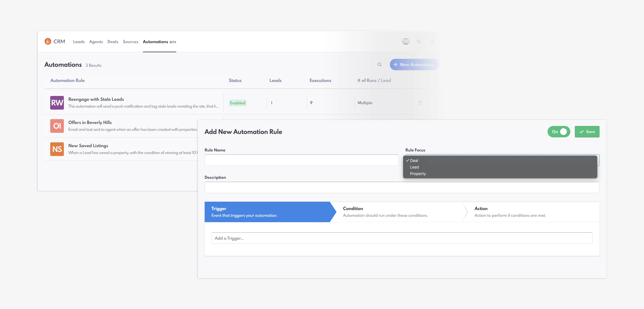
Task: Click the Multiple runs value
Action: (x=365, y=103)
